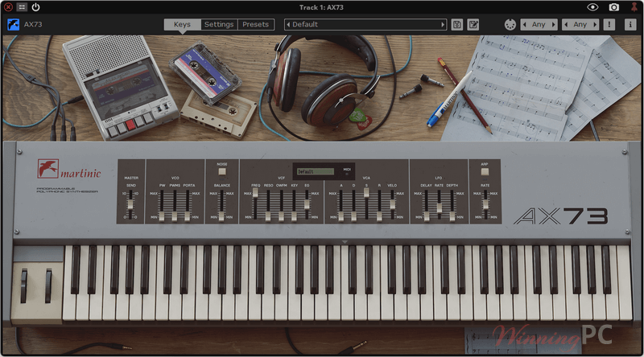644x357 pixels.
Task: Click the VCO PW slider
Action: tap(162, 205)
